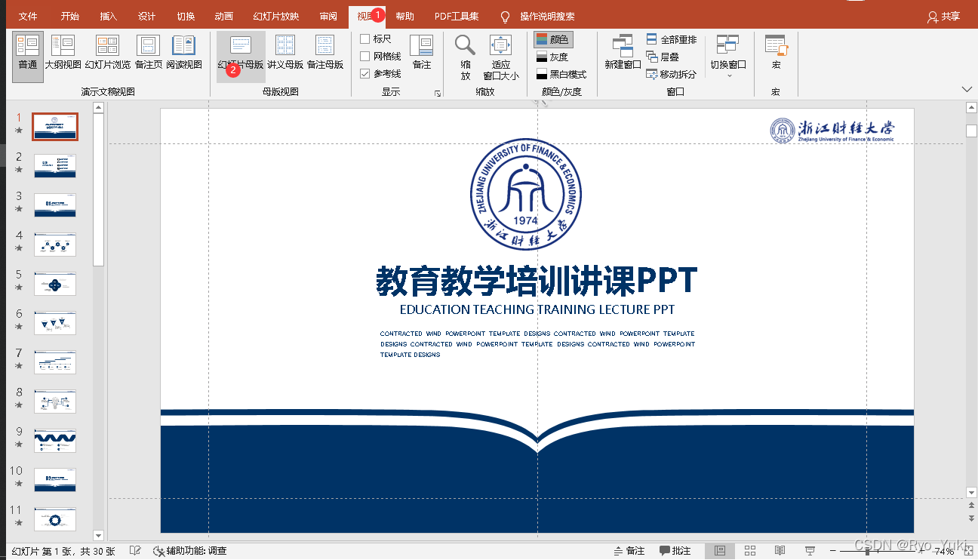Adjust the zoom slider handle

(868, 551)
